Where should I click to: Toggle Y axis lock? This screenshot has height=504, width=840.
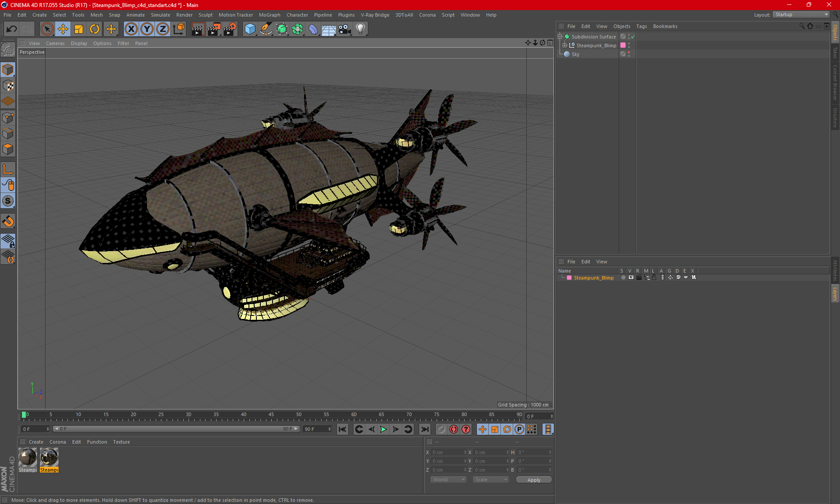147,29
